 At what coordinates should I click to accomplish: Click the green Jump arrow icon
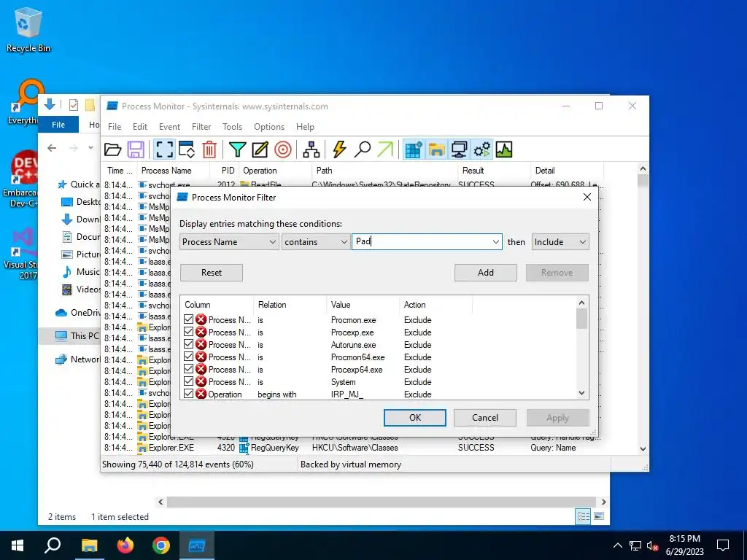pyautogui.click(x=385, y=149)
